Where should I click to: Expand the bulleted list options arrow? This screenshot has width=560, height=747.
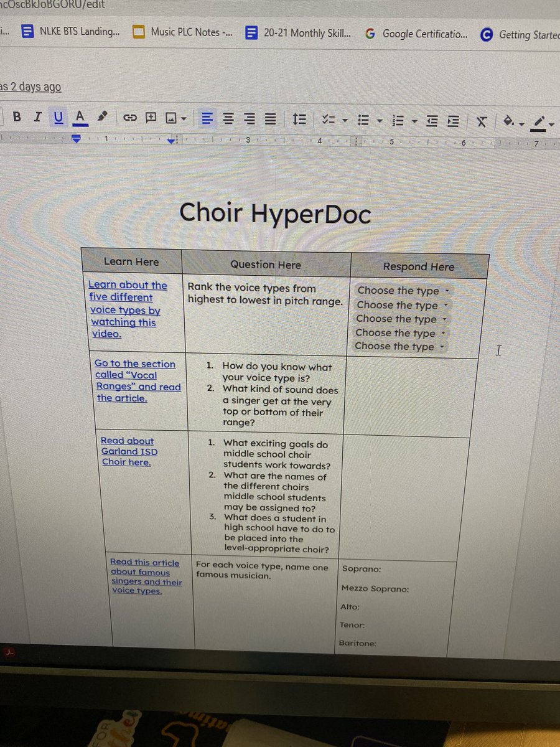pyautogui.click(x=379, y=120)
